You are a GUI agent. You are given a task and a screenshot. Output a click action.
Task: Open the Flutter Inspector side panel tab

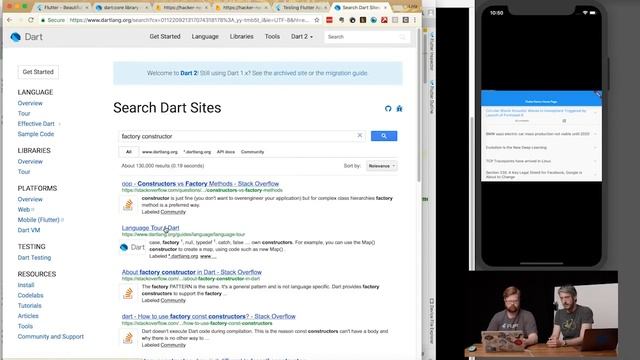432,51
